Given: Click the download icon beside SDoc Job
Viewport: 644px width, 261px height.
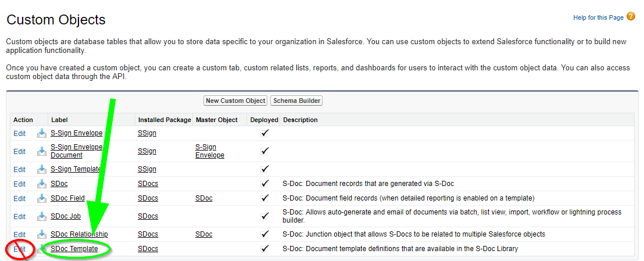Looking at the screenshot, I should pos(41,216).
